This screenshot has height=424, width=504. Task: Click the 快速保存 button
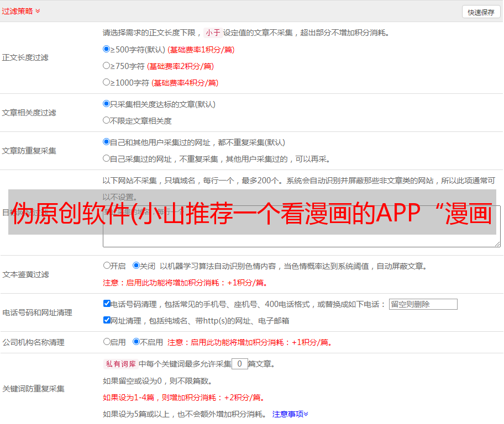(x=480, y=12)
